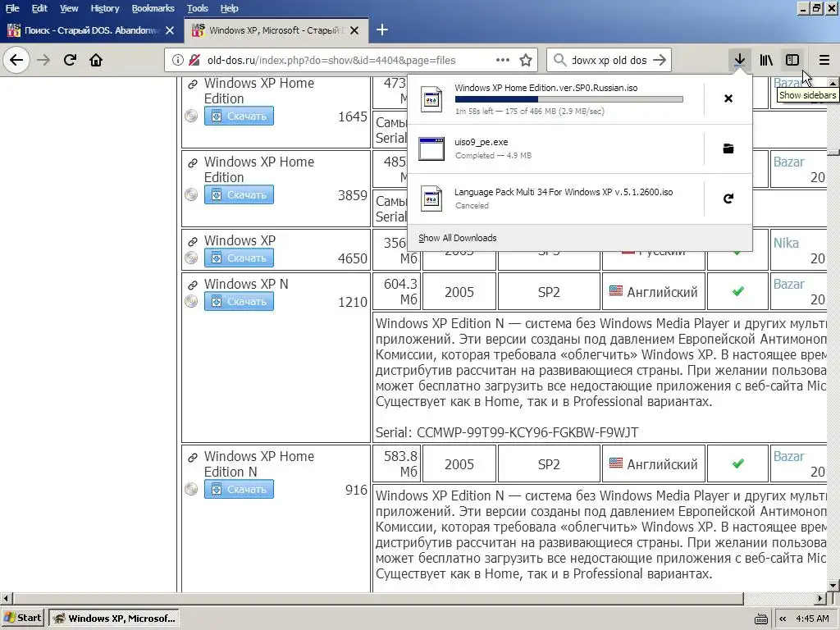Screen dimensions: 840x630
Task: Click the CD icon in Windows XP N row
Action: (x=191, y=301)
